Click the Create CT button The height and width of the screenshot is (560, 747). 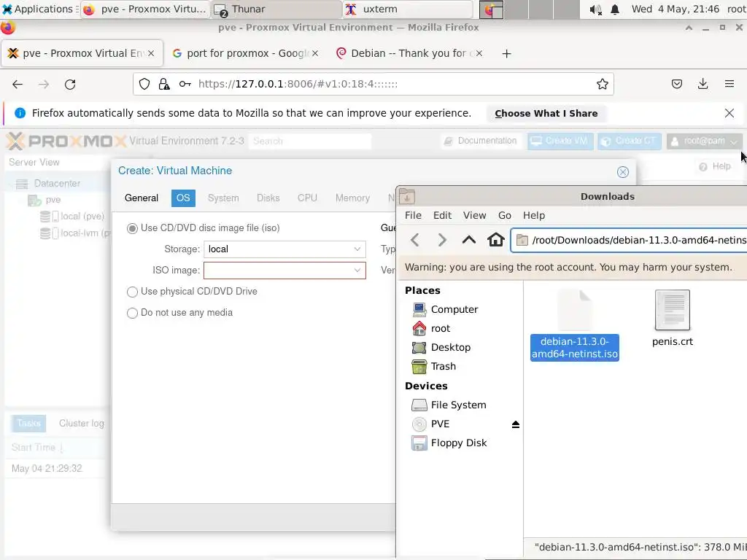coord(630,141)
